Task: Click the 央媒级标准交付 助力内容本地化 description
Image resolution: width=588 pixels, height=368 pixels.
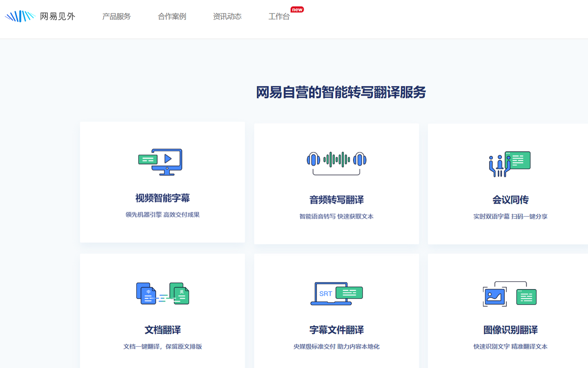Action: (336, 346)
